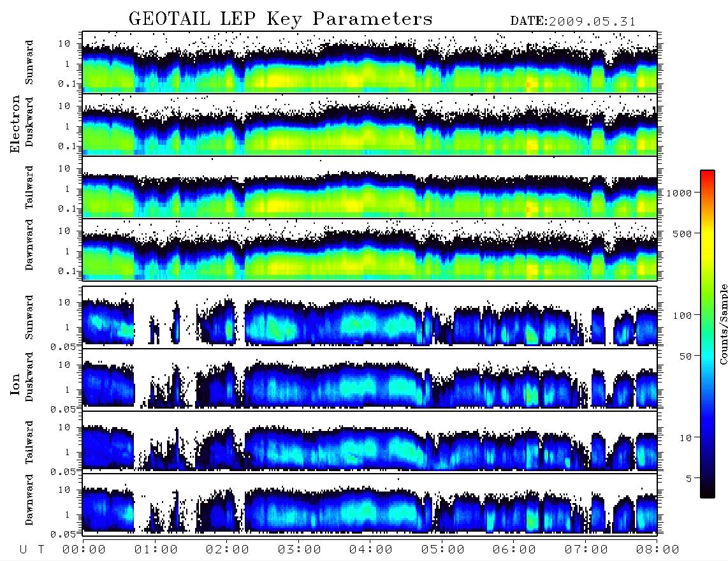Click the Ion Tailward panel label

[29, 442]
